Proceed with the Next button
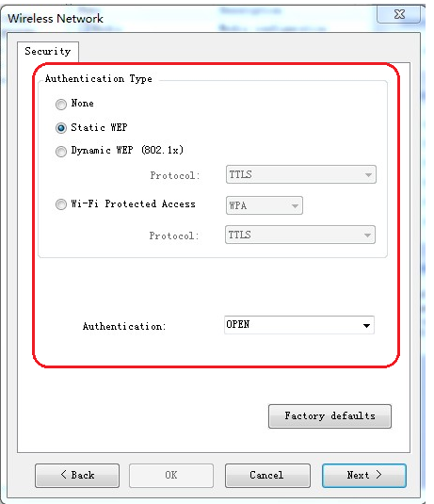Screen dimensions: 434x504 (364, 476)
